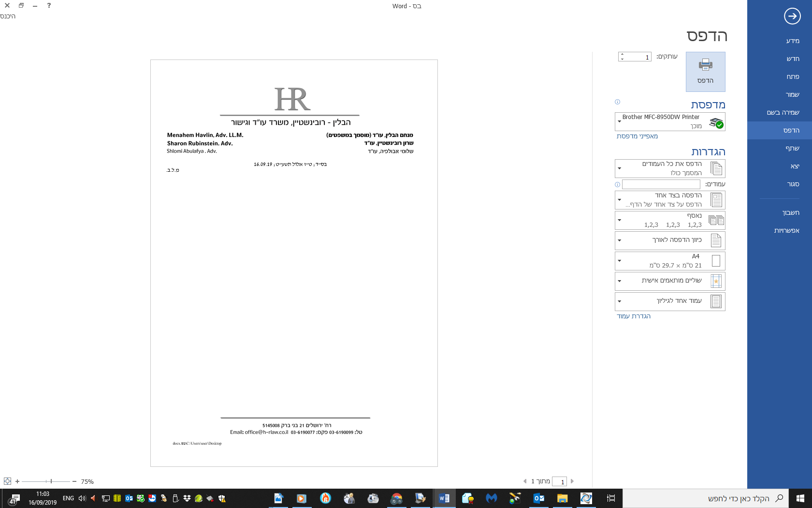Open Task View from the taskbar

611,498
